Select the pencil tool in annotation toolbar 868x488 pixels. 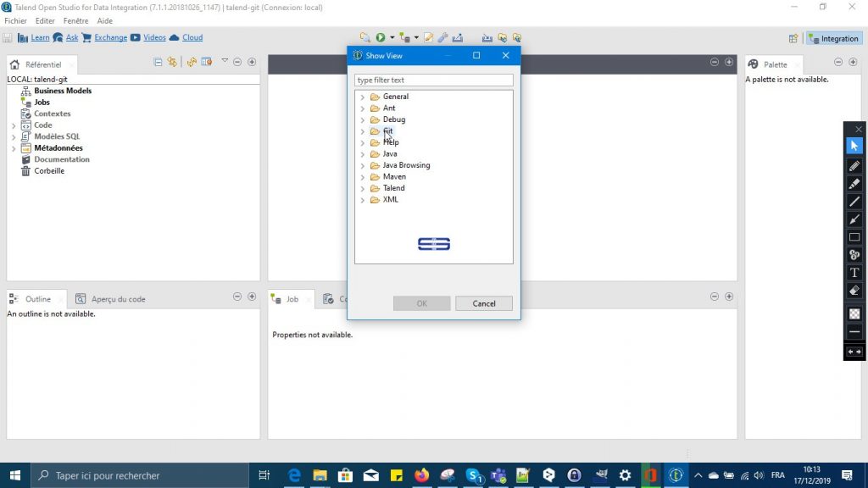(x=854, y=166)
